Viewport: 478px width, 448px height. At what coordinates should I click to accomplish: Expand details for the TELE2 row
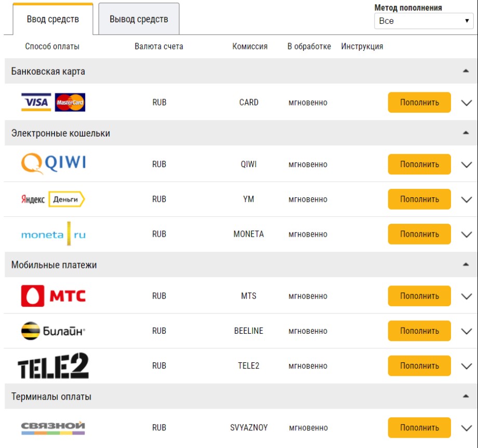pyautogui.click(x=466, y=366)
